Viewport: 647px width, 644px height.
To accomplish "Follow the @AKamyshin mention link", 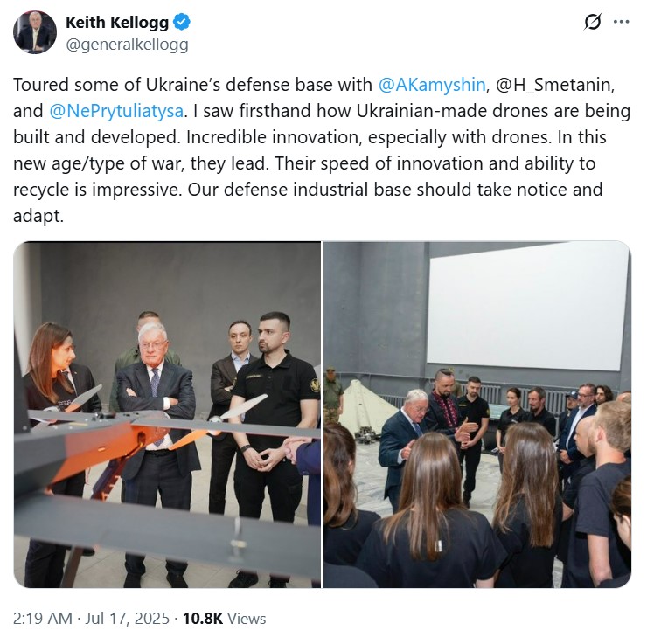I will (x=432, y=85).
